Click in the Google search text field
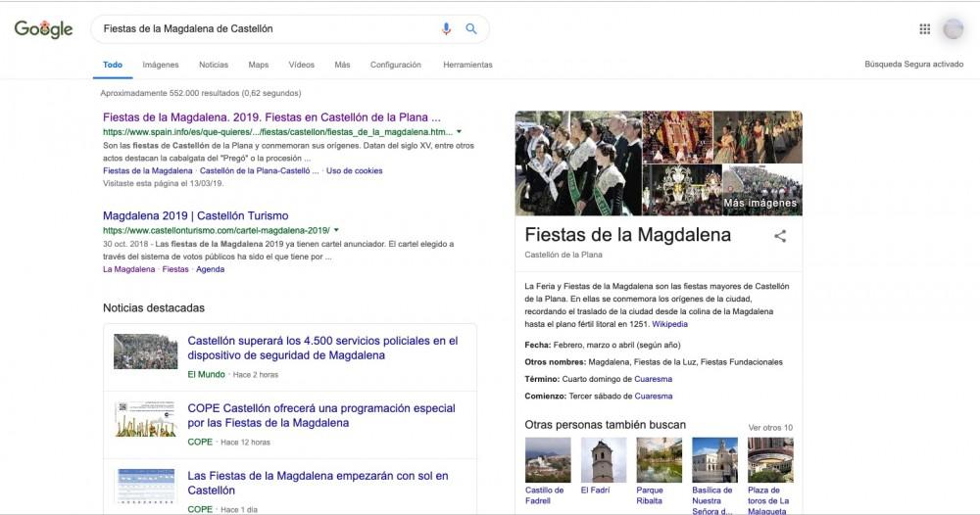The image size is (980, 515). tap(265, 29)
